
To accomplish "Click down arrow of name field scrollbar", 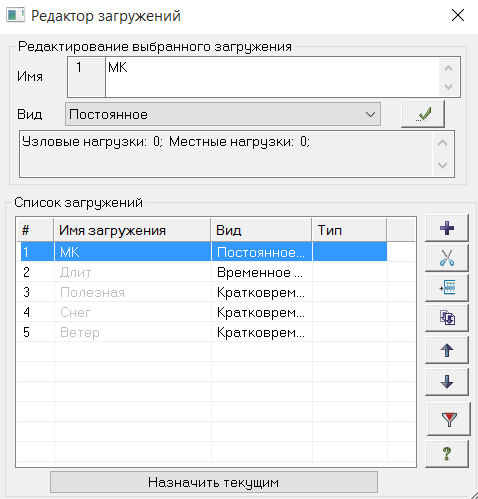I will click(x=449, y=87).
